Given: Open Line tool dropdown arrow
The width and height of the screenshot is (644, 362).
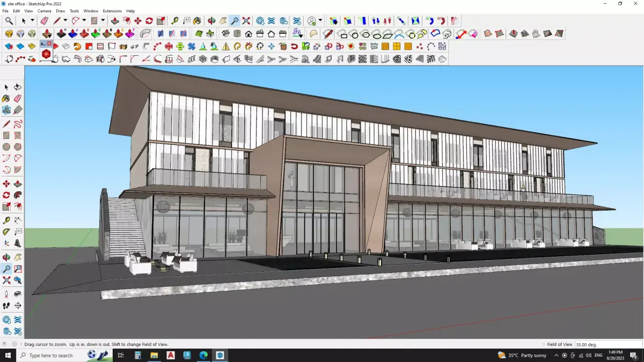Looking at the screenshot, I should 65,21.
